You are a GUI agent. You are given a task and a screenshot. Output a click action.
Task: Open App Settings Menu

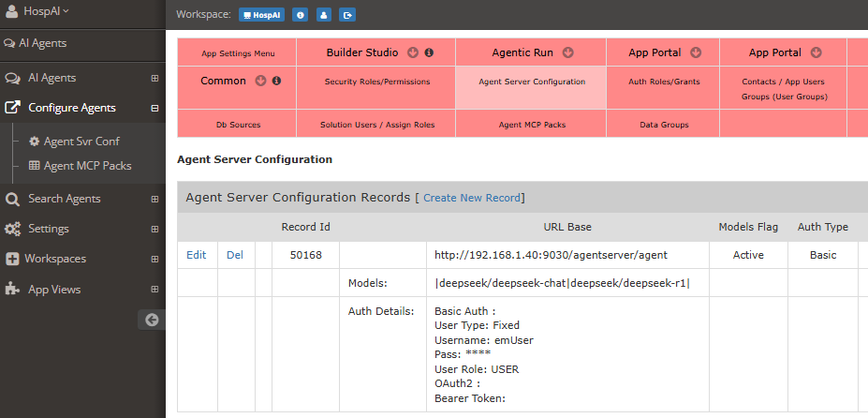[238, 53]
